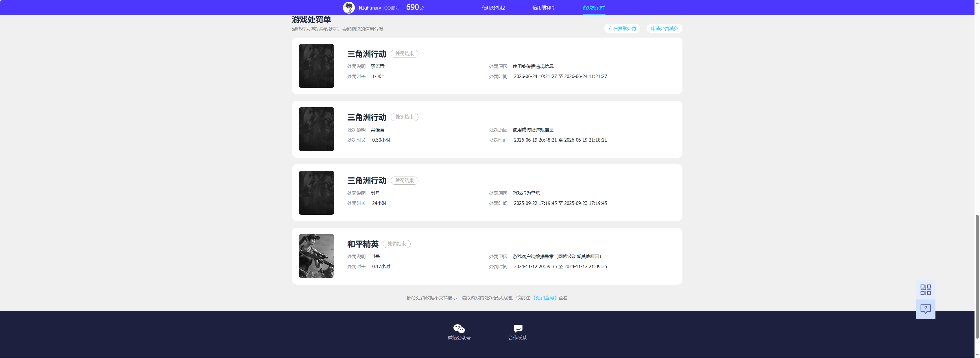The height and width of the screenshot is (358, 980).
Task: Click the 0.50小时 duration value
Action: coord(381,140)
